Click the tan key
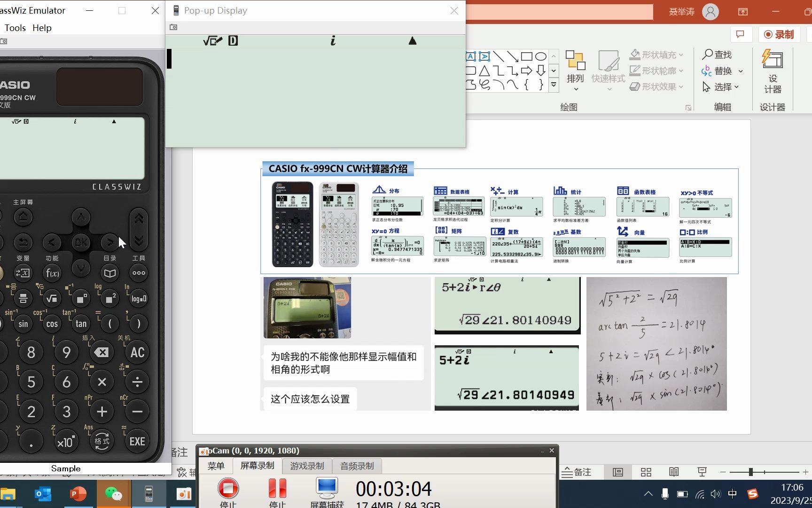 (x=81, y=324)
